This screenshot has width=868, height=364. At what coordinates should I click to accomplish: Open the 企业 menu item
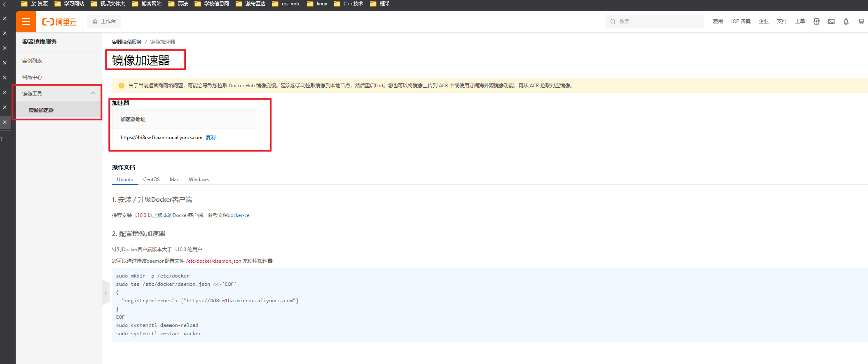tap(764, 21)
